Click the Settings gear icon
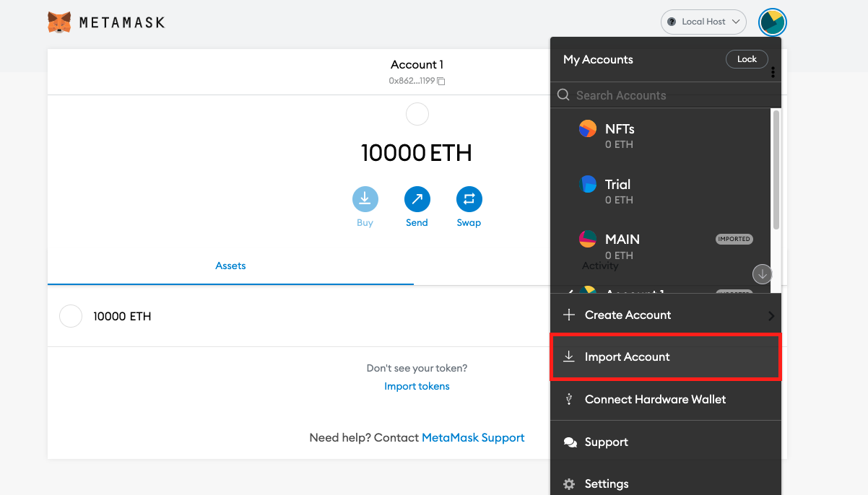The height and width of the screenshot is (495, 868). click(569, 483)
